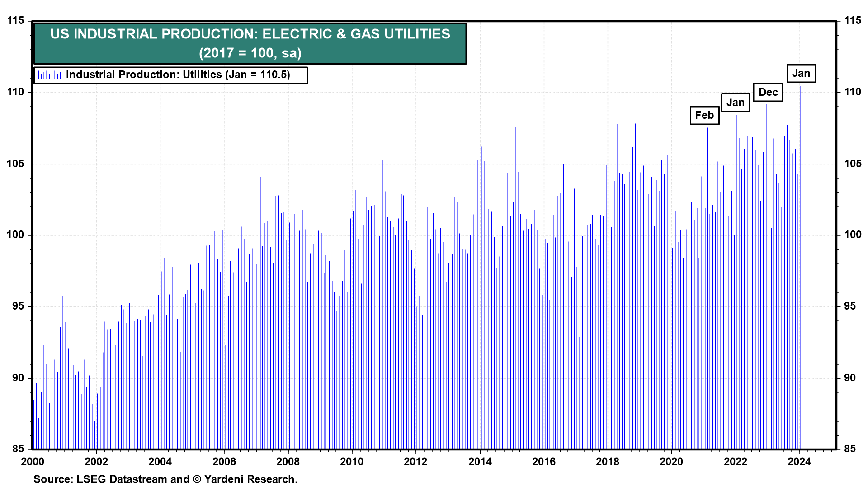The image size is (868, 488).
Task: Click the 2012 x-axis year label
Action: (x=415, y=461)
